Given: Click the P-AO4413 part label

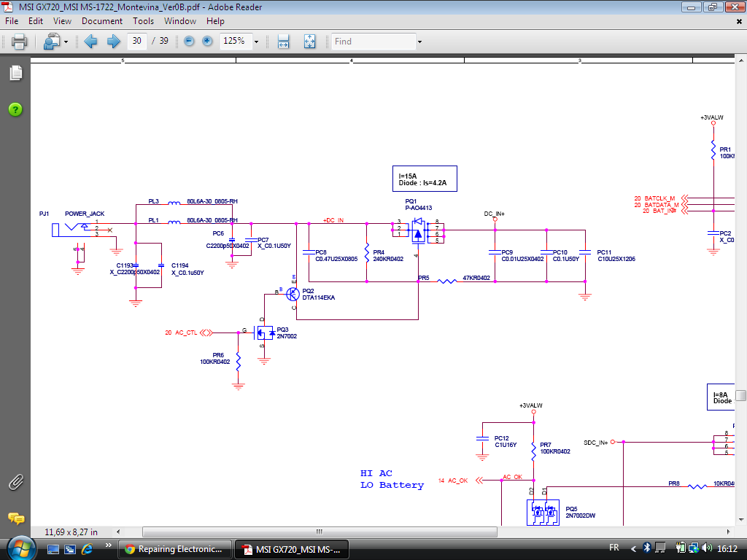Looking at the screenshot, I should click(419, 208).
